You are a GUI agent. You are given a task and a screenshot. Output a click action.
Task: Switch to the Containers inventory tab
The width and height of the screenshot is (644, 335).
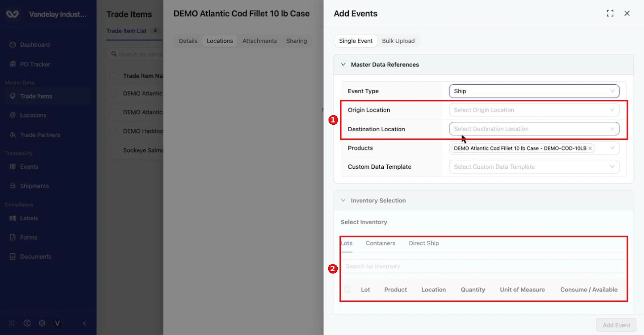coord(380,243)
